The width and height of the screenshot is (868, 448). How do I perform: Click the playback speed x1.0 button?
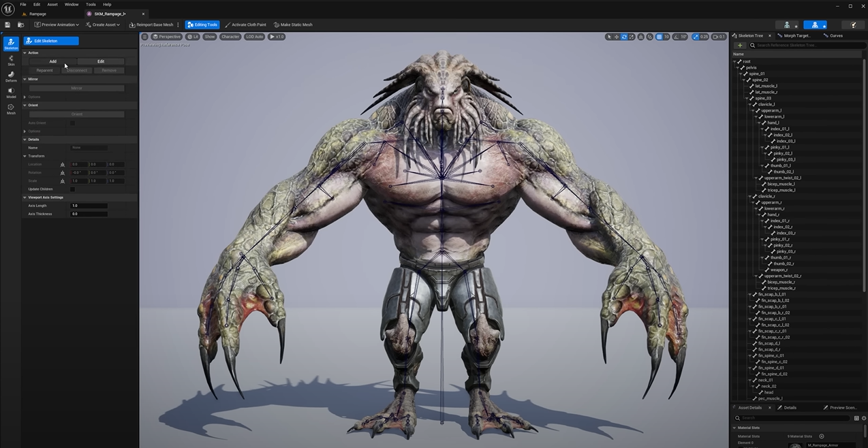coord(277,37)
